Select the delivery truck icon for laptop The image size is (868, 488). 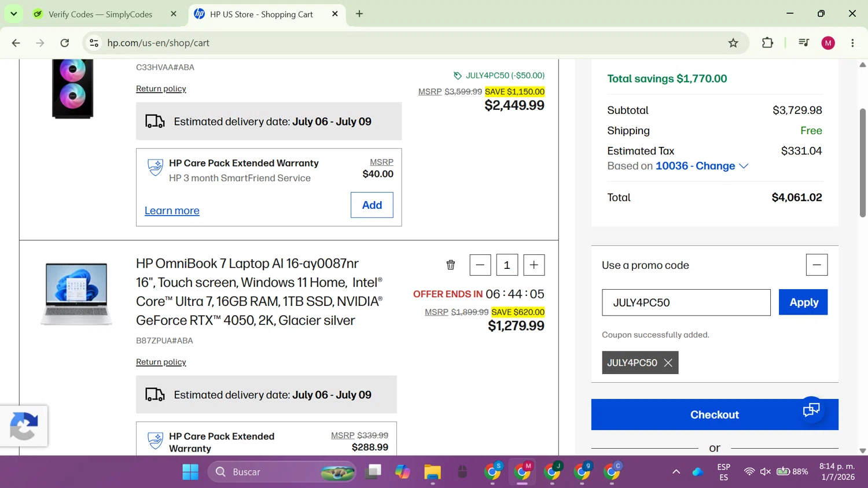coord(155,395)
